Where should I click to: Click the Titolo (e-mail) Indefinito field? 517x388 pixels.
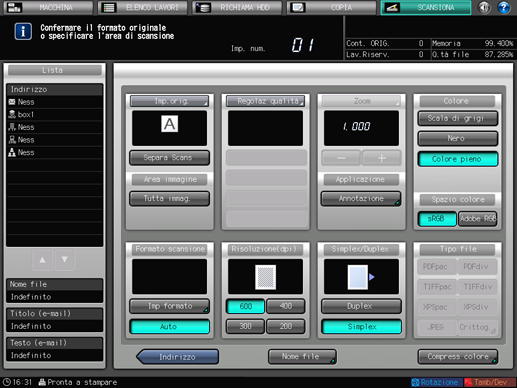[x=55, y=326]
